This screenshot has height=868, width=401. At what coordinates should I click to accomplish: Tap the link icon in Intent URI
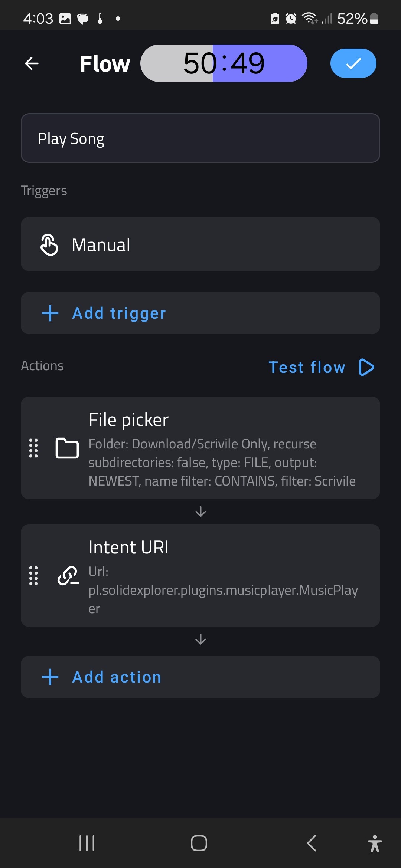click(68, 576)
